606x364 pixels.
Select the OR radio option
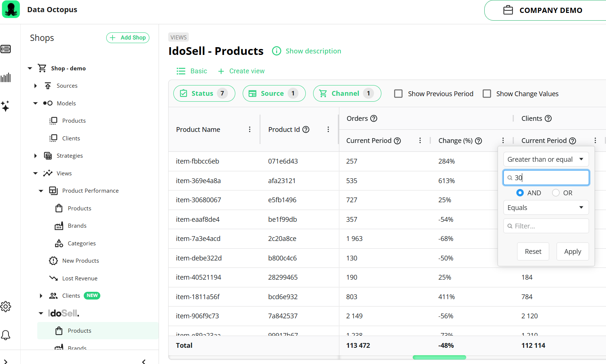click(556, 193)
